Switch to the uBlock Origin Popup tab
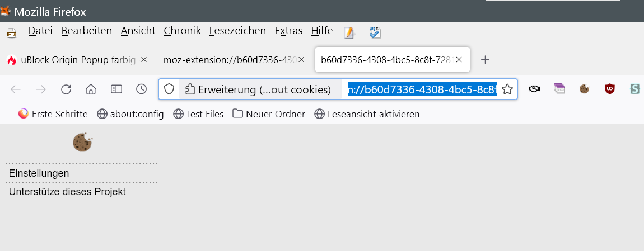Screen dimensions: 644x251 coord(72,60)
